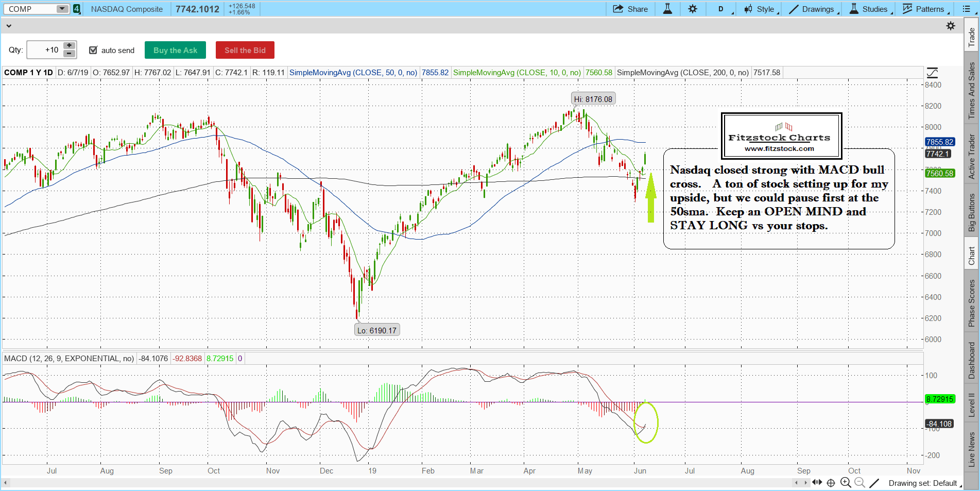Decrease quantity with the minus stepper
The image size is (980, 491).
click(69, 54)
